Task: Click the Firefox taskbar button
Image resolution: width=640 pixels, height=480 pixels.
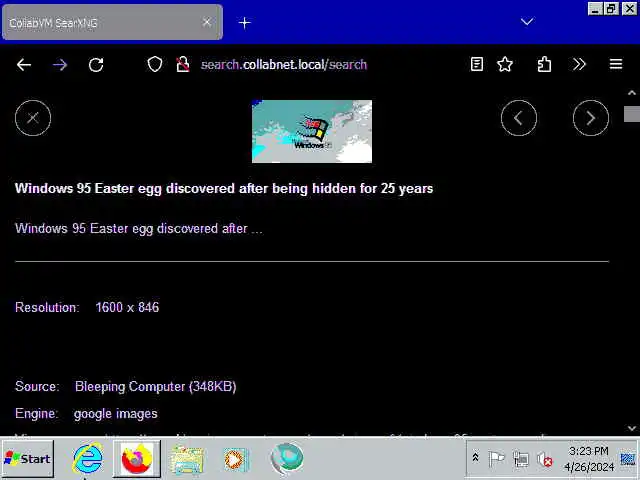Action: tap(137, 459)
